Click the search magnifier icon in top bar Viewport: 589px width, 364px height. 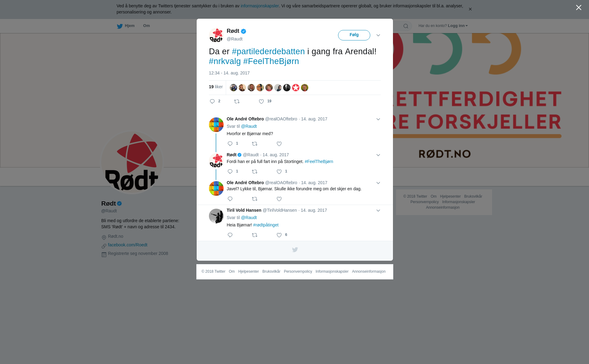point(406,26)
